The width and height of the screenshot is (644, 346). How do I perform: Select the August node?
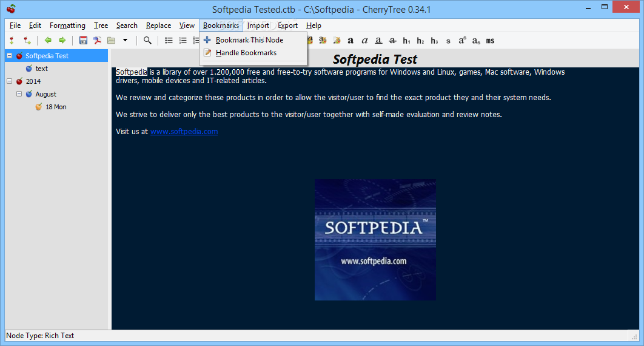tap(45, 94)
